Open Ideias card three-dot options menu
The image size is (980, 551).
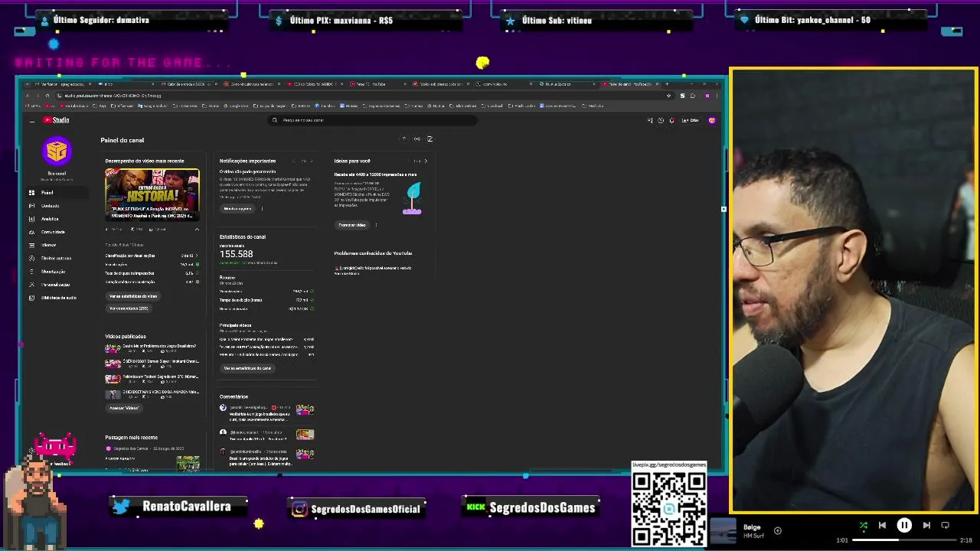tap(376, 225)
